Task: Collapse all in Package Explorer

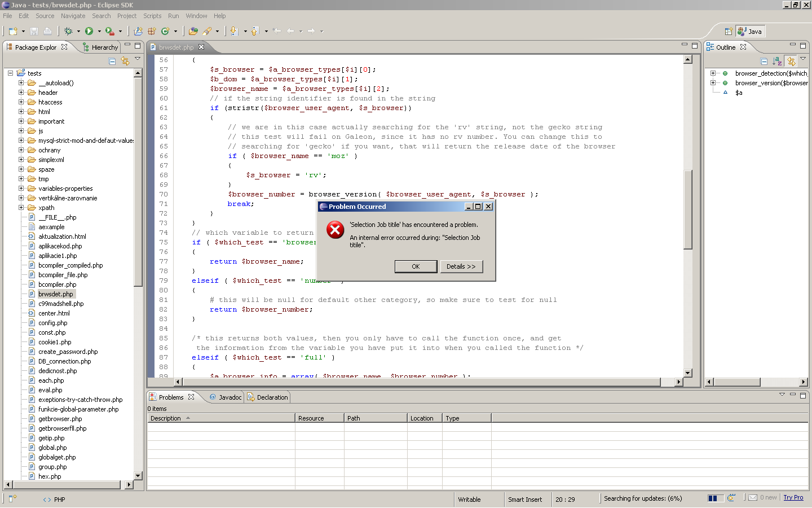Action: 112,61
